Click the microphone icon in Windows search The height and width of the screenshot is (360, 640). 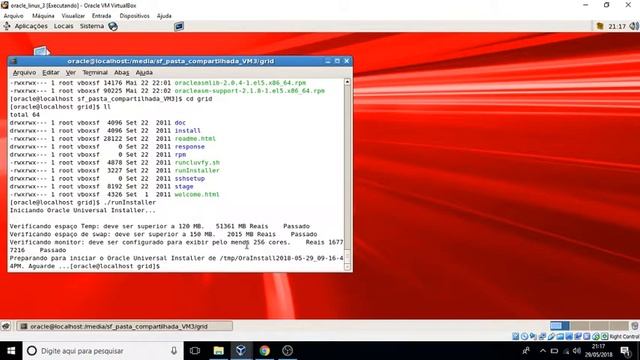174,351
